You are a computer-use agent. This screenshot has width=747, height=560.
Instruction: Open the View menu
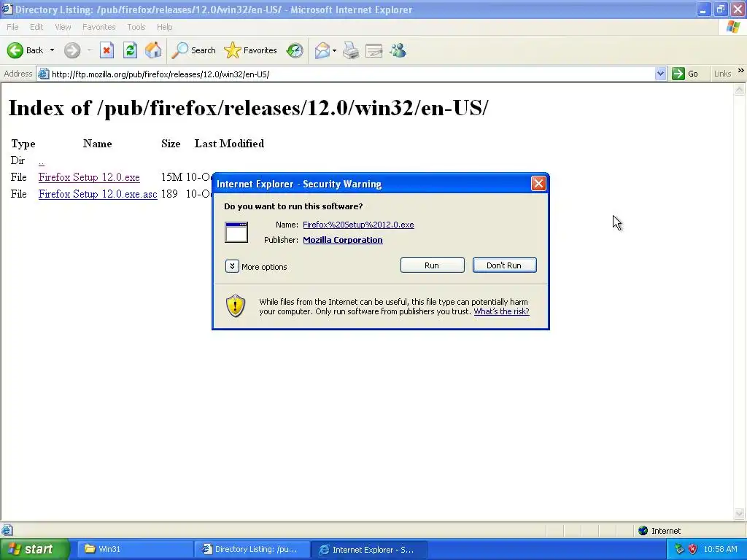63,27
